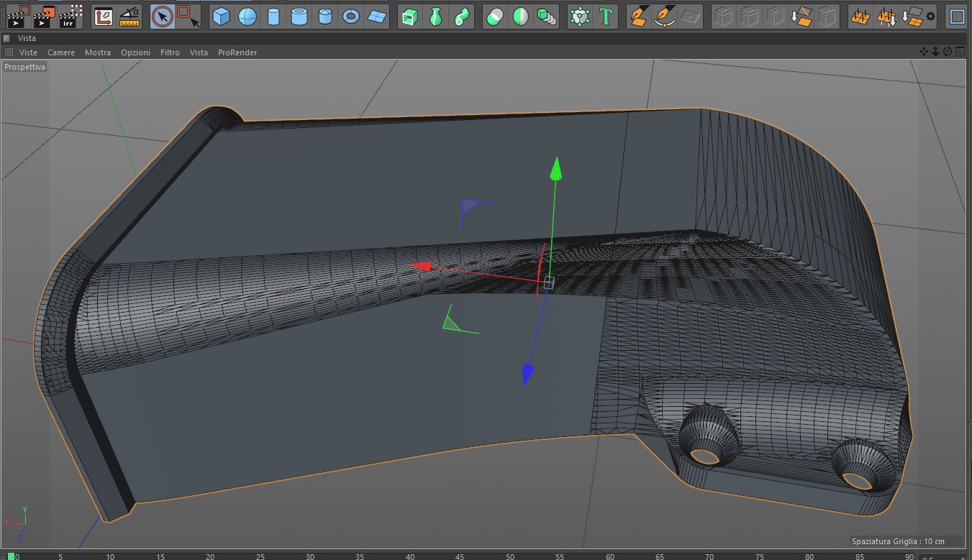Open the Camere menu
The image size is (972, 560).
pyautogui.click(x=61, y=52)
